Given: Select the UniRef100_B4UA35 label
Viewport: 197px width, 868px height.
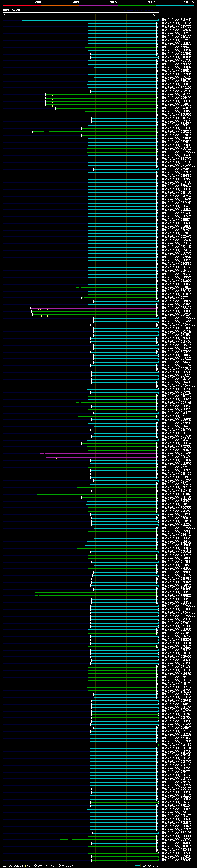Looking at the screenshot, I should 177,57.
